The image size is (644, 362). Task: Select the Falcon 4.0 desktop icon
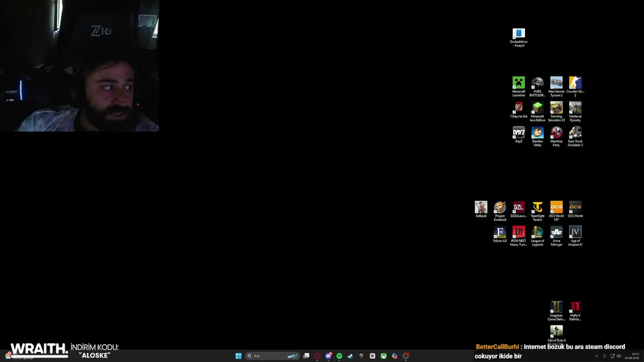click(x=500, y=234)
